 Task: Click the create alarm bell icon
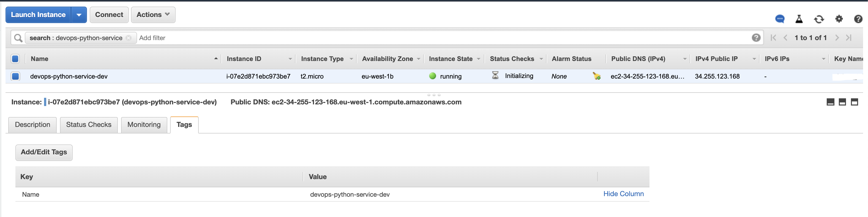click(596, 76)
